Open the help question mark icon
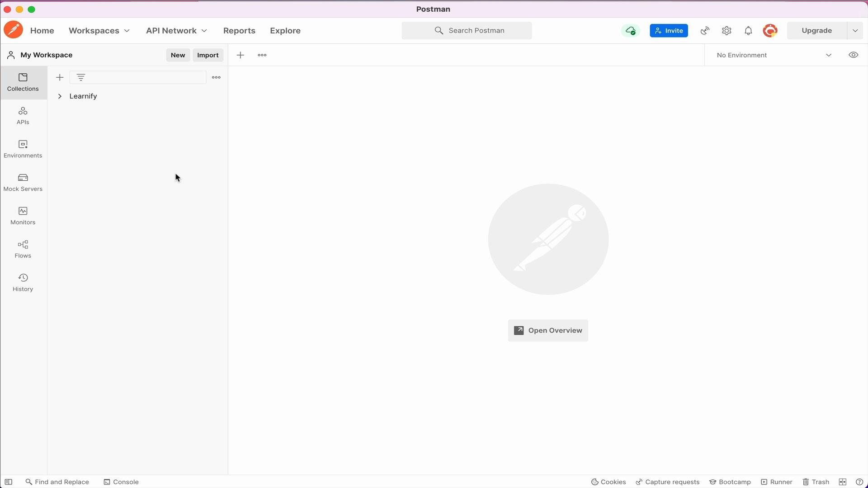Image resolution: width=868 pixels, height=488 pixels. coord(859,482)
